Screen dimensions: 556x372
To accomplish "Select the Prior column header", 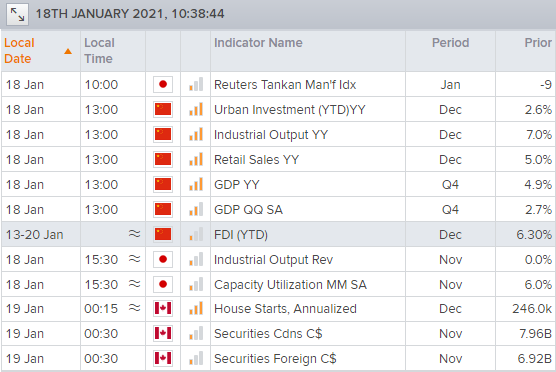I will click(x=538, y=43).
